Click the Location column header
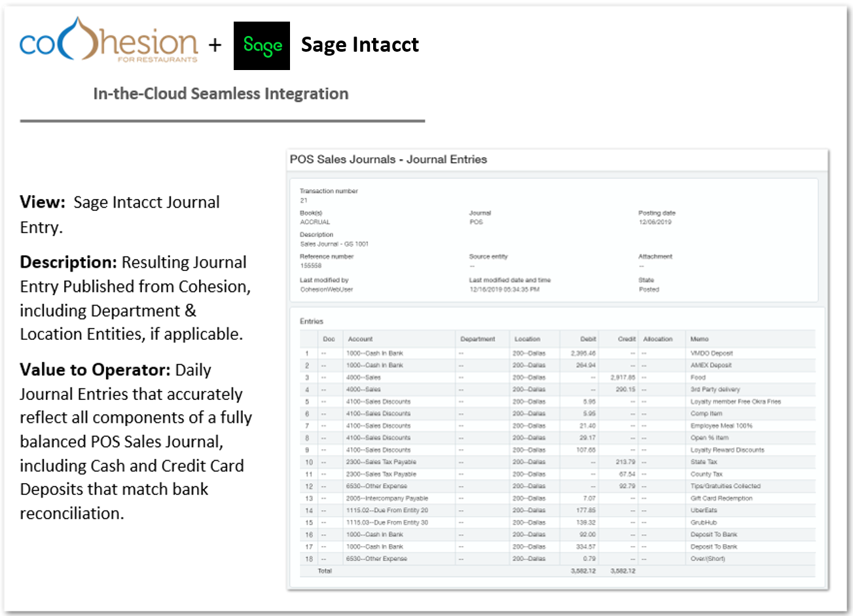853x616 pixels. [x=527, y=339]
